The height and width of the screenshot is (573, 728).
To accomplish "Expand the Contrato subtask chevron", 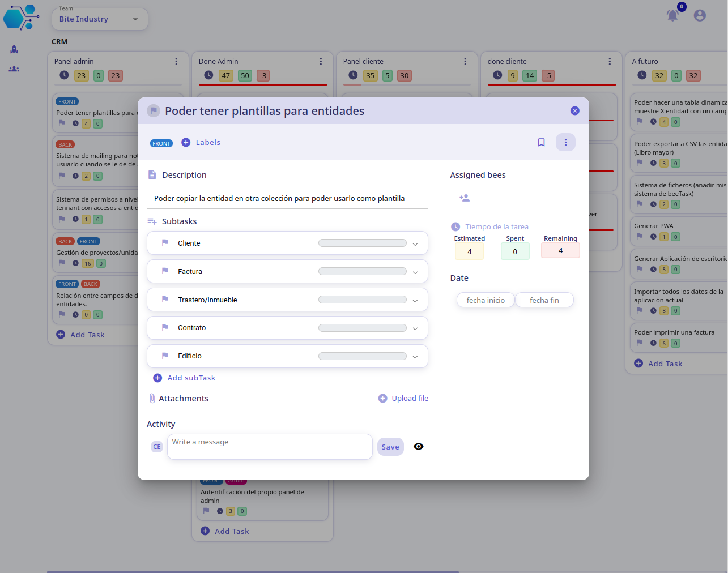I will click(x=415, y=328).
